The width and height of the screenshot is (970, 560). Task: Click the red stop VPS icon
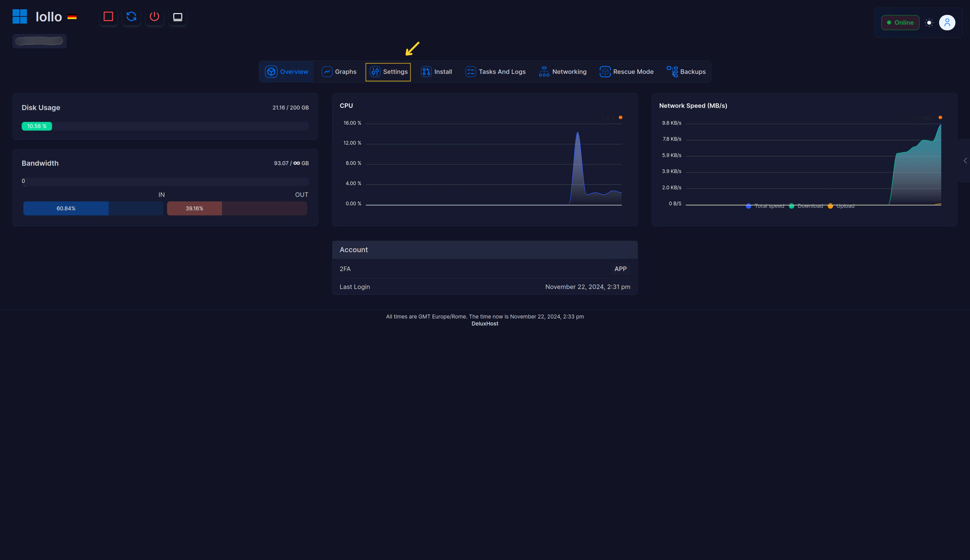click(108, 17)
